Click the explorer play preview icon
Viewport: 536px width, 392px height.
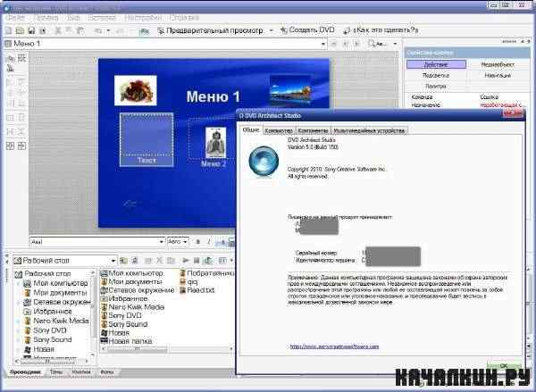(x=186, y=261)
